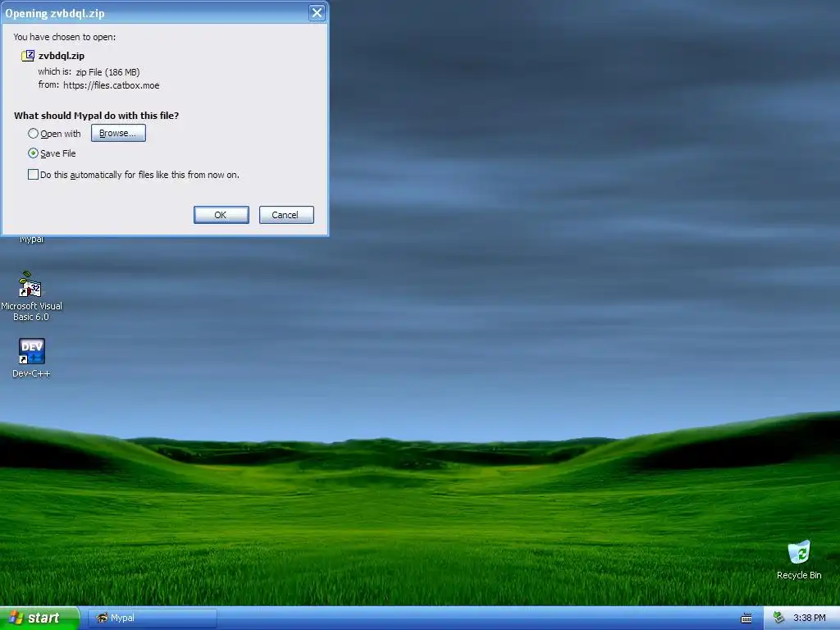Select the Open with radio option
Image resolution: width=840 pixels, height=630 pixels.
(x=33, y=134)
